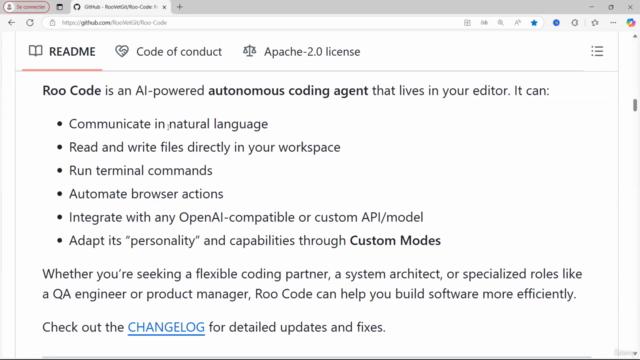Open a new browser tab
This screenshot has width=640, height=360.
click(x=180, y=7)
